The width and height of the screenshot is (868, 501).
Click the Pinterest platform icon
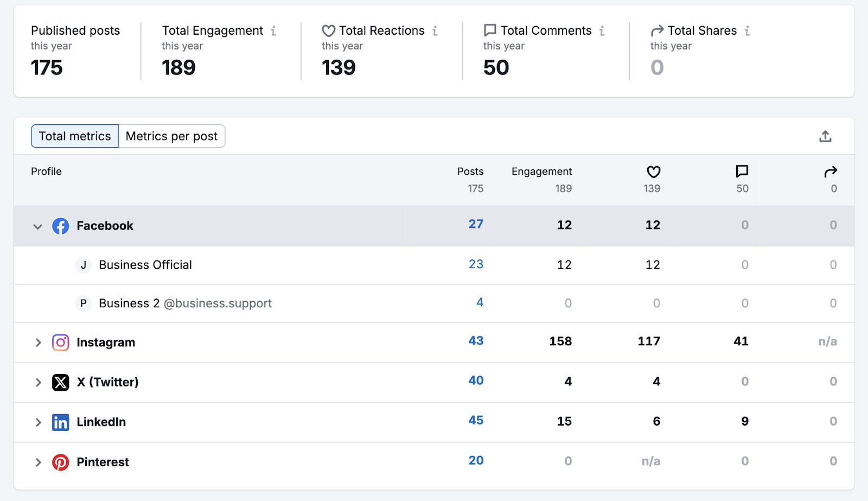tap(61, 462)
